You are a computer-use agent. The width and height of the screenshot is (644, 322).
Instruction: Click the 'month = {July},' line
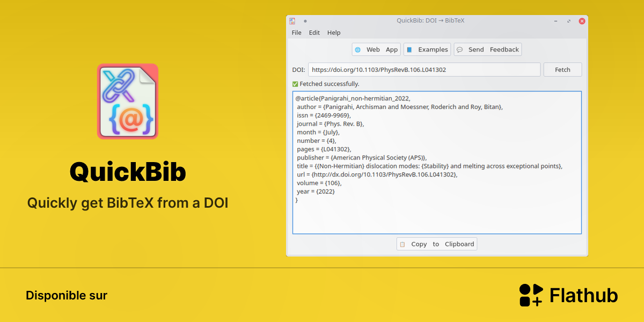(x=318, y=132)
